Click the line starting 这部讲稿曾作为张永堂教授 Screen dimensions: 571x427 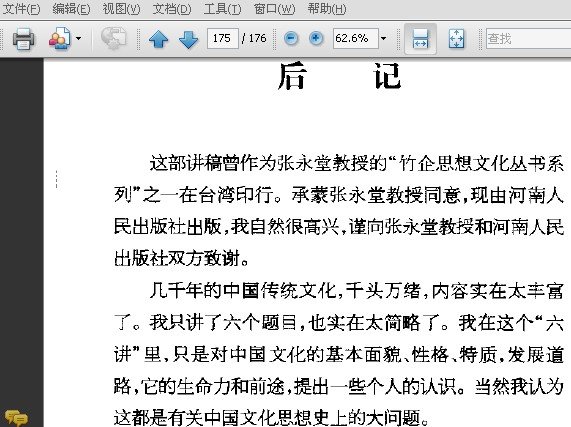(x=357, y=163)
